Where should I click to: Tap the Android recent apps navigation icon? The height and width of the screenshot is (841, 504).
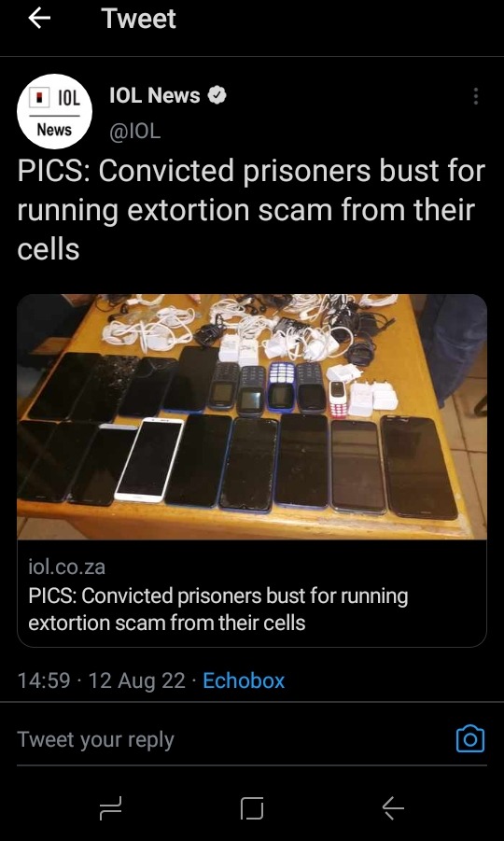111,808
